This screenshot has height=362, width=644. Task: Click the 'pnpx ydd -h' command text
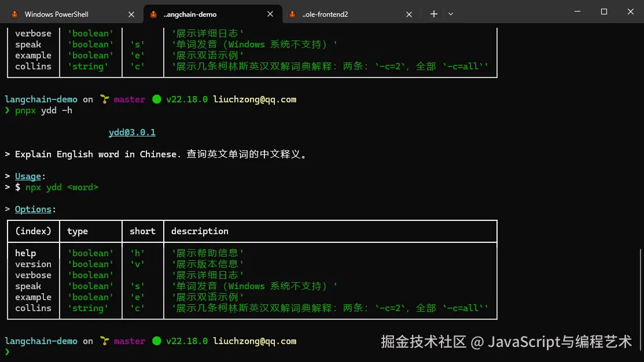tap(43, 110)
